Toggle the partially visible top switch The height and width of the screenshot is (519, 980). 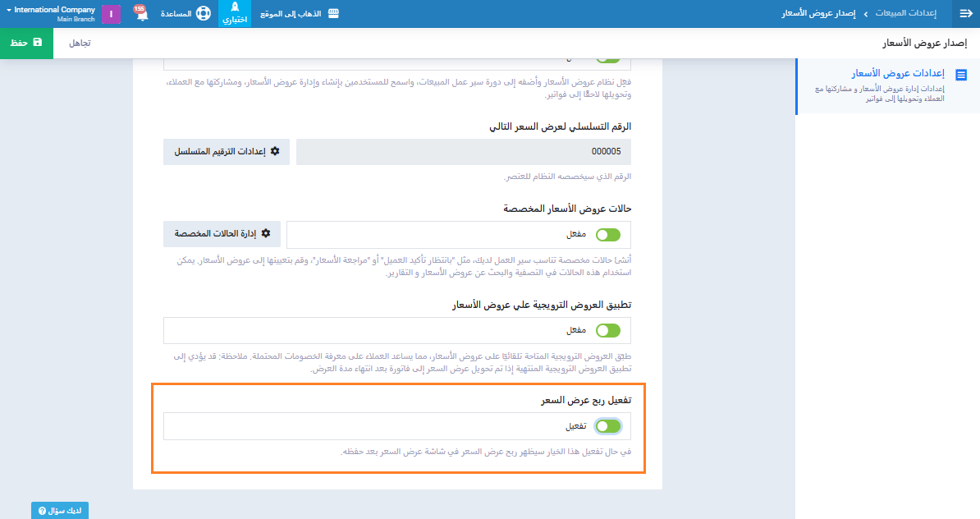(608, 58)
